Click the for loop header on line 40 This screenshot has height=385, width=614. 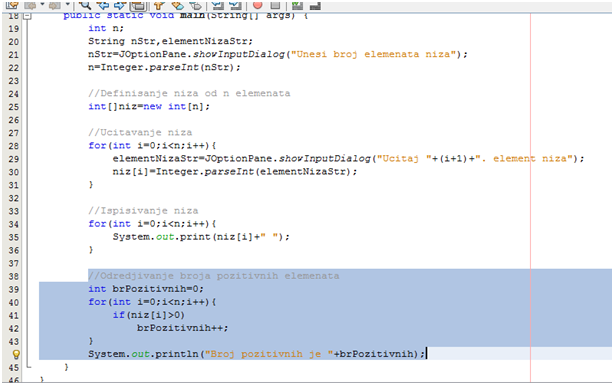click(152, 302)
